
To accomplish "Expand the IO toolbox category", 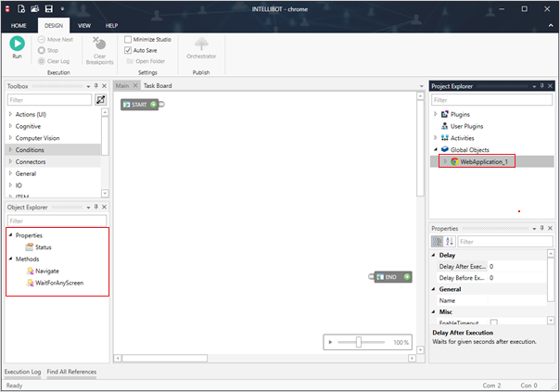I will click(x=10, y=185).
